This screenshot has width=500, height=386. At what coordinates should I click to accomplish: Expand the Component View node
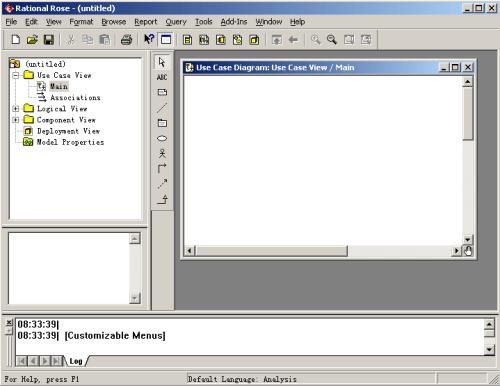(16, 120)
